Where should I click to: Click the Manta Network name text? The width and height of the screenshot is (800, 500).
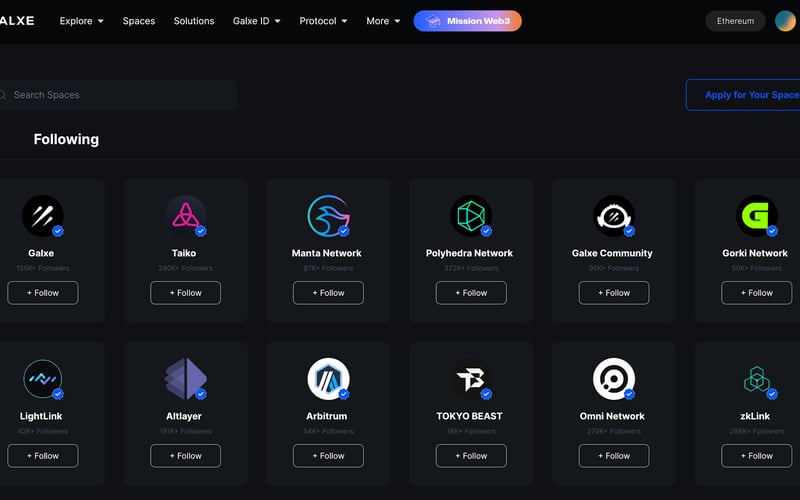point(327,253)
